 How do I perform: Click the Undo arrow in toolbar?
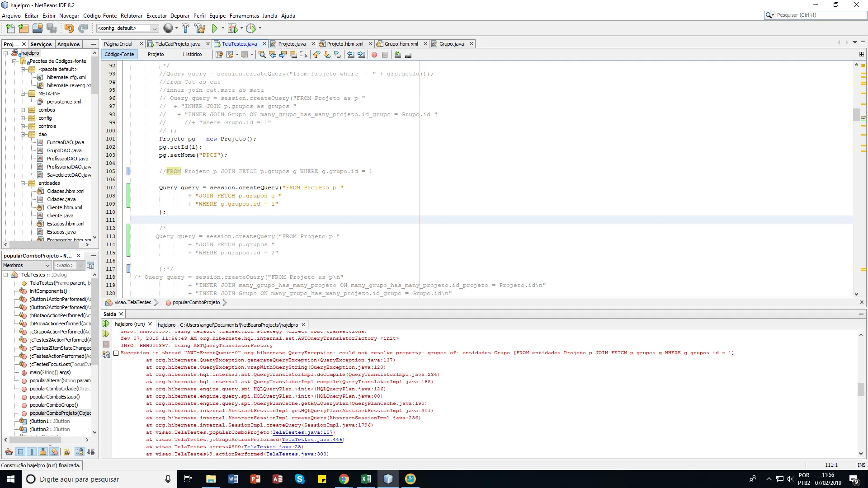(69, 28)
